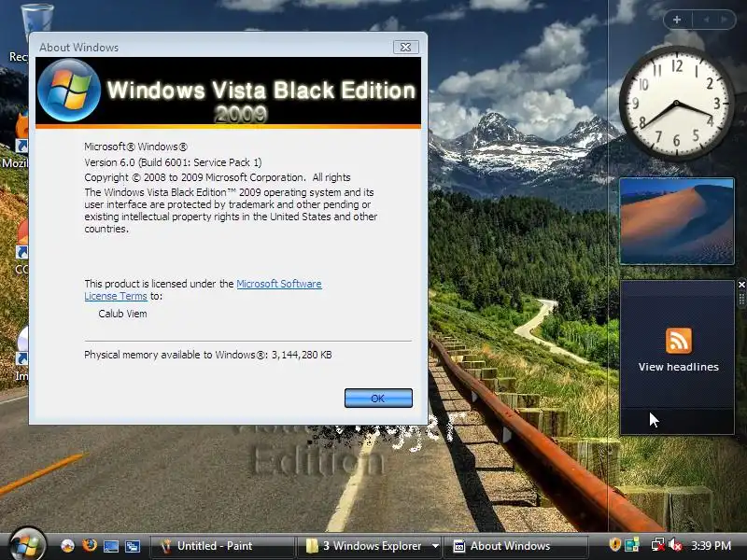Click the analog clock sidebar gadget
This screenshot has width=747, height=560.
[676, 104]
